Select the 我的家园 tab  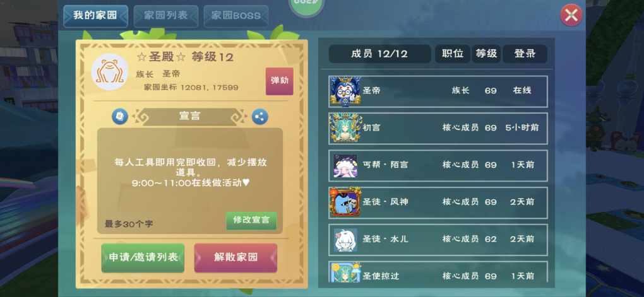pos(95,16)
